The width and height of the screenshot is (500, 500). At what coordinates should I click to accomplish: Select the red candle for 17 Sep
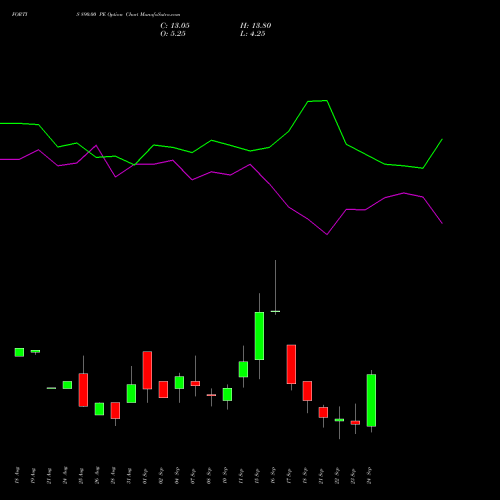[x=291, y=364]
